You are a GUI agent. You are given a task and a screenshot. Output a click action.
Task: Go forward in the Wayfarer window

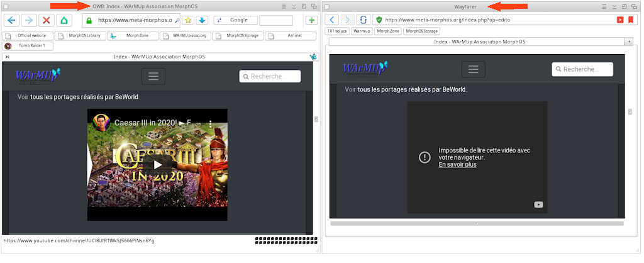click(347, 20)
